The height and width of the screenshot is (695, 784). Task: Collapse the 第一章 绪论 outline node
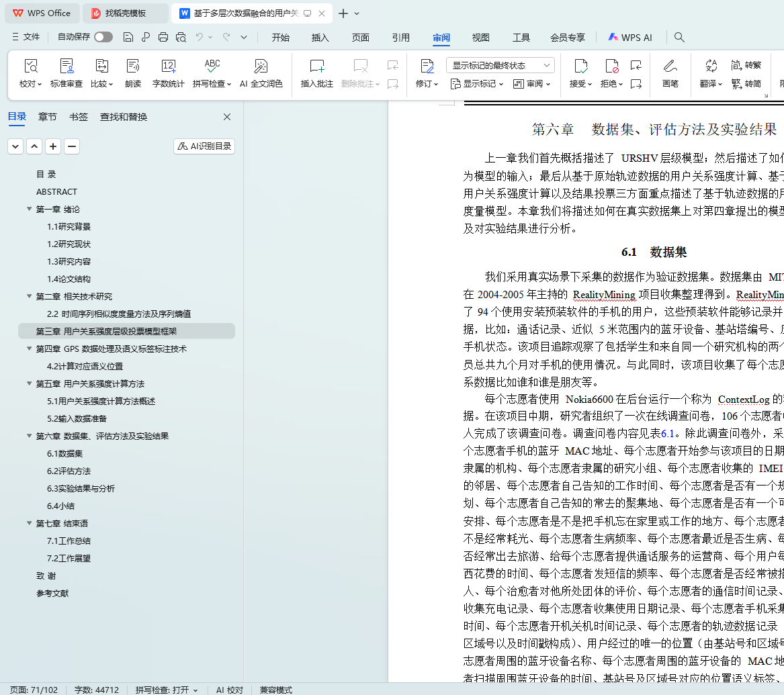[30, 209]
